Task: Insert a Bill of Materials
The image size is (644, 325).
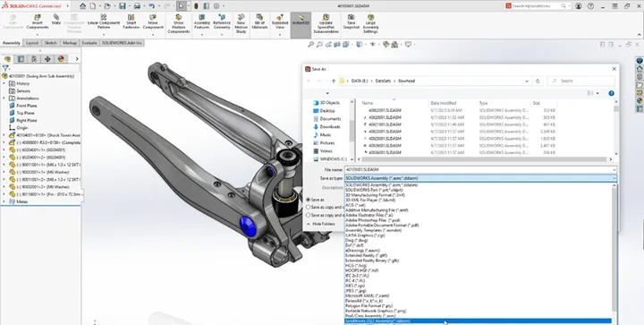Action: [x=259, y=22]
